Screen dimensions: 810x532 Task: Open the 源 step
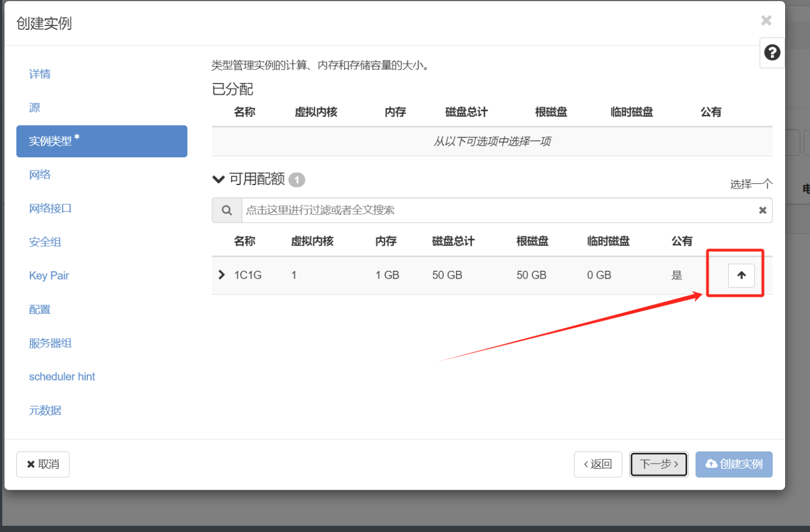pyautogui.click(x=34, y=108)
